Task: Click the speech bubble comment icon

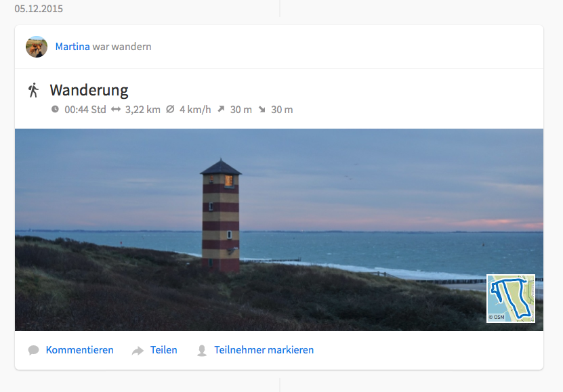Action: [x=34, y=351]
